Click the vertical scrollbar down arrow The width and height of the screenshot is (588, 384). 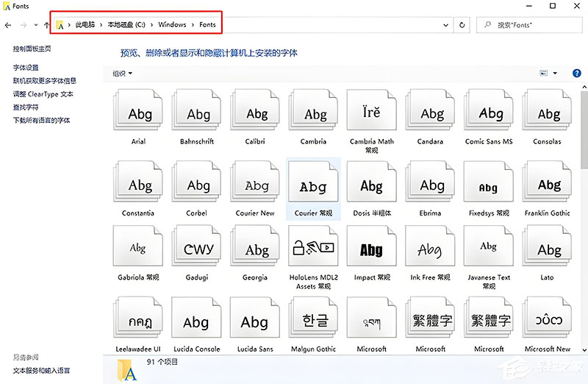tap(584, 350)
